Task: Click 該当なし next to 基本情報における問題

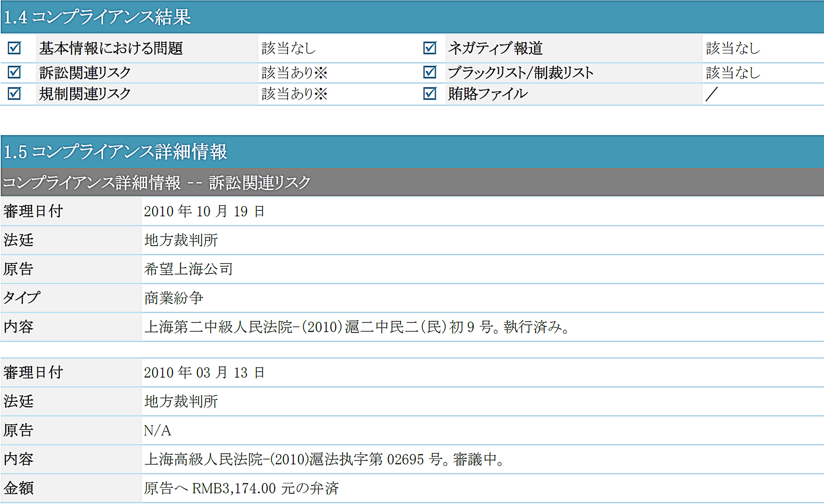Action: tap(289, 48)
